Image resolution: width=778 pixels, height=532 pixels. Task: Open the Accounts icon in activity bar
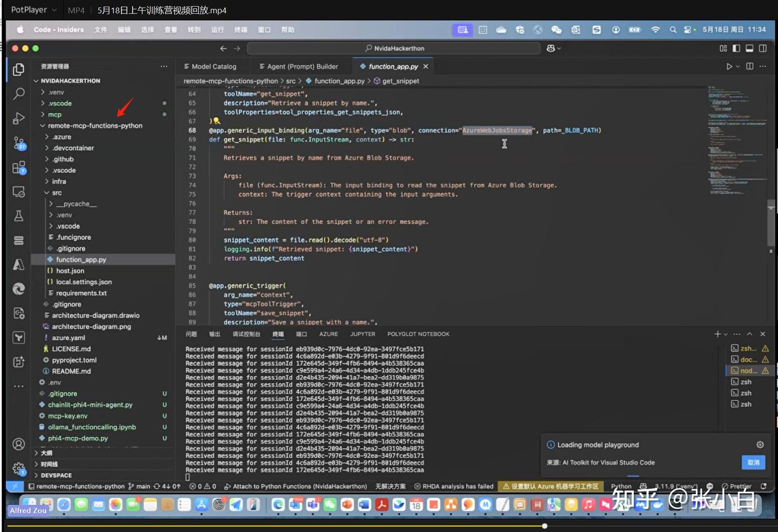[x=19, y=444]
